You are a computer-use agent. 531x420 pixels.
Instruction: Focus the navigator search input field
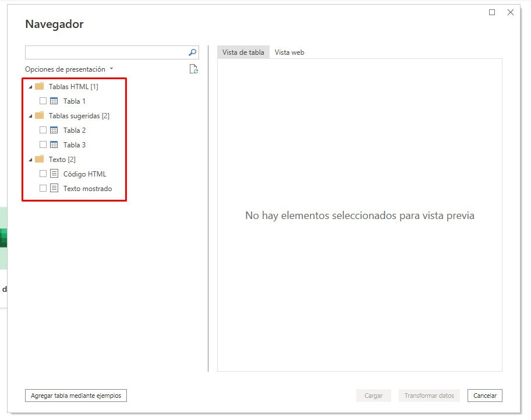[106, 52]
